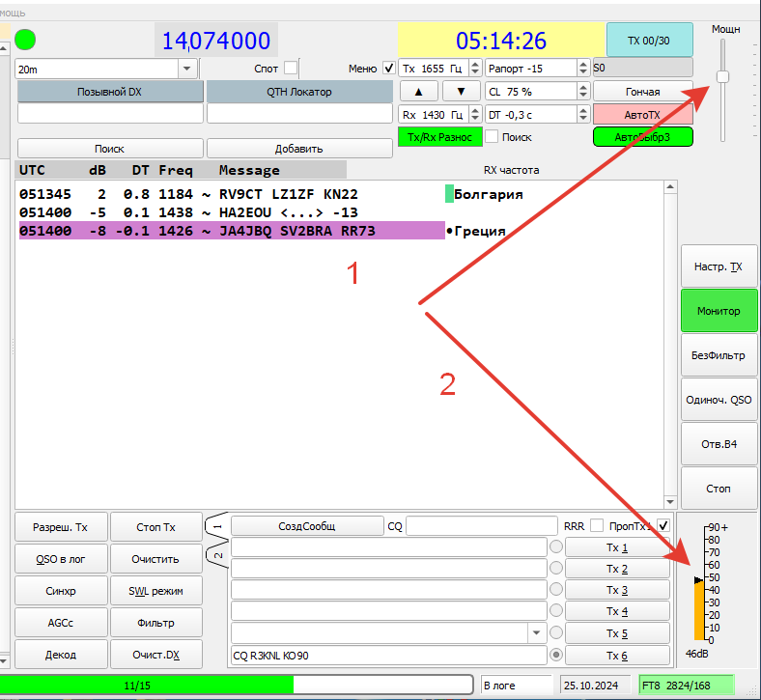Image resolution: width=761 pixels, height=700 pixels.
Task: Click the Разреш. Tx button
Action: pos(61,527)
